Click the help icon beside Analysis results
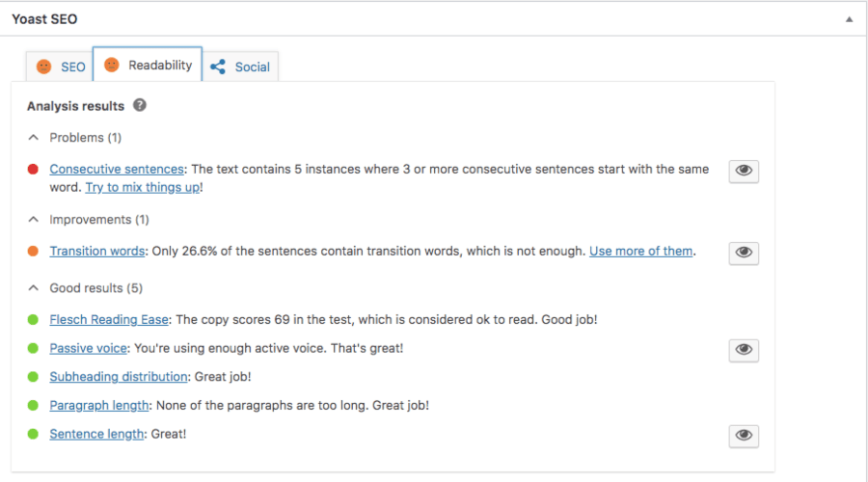 140,105
